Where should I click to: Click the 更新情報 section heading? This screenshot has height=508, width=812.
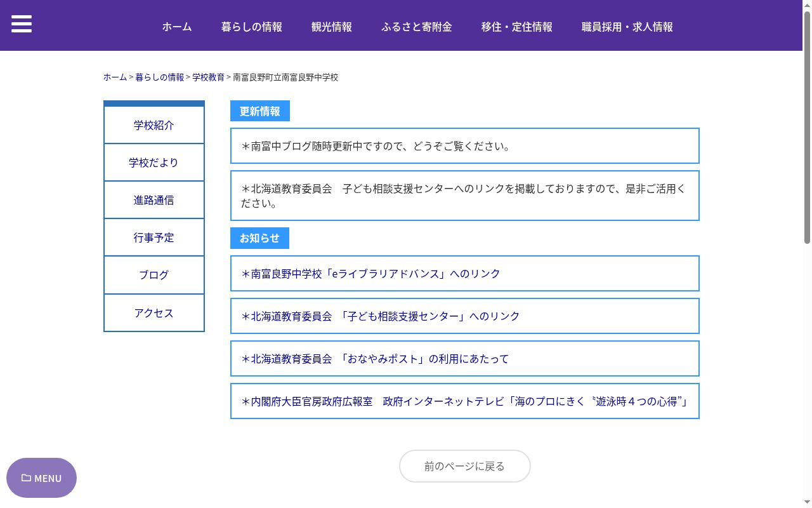point(260,111)
